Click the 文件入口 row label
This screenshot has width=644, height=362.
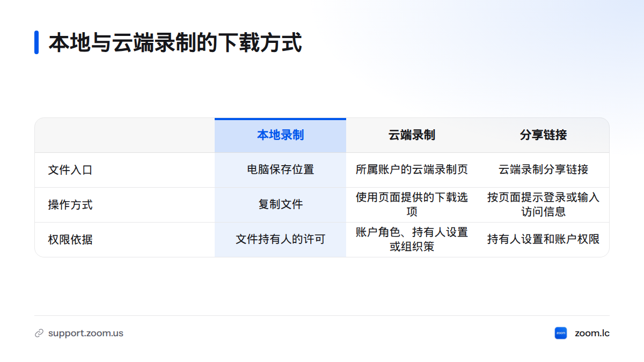[x=70, y=170]
